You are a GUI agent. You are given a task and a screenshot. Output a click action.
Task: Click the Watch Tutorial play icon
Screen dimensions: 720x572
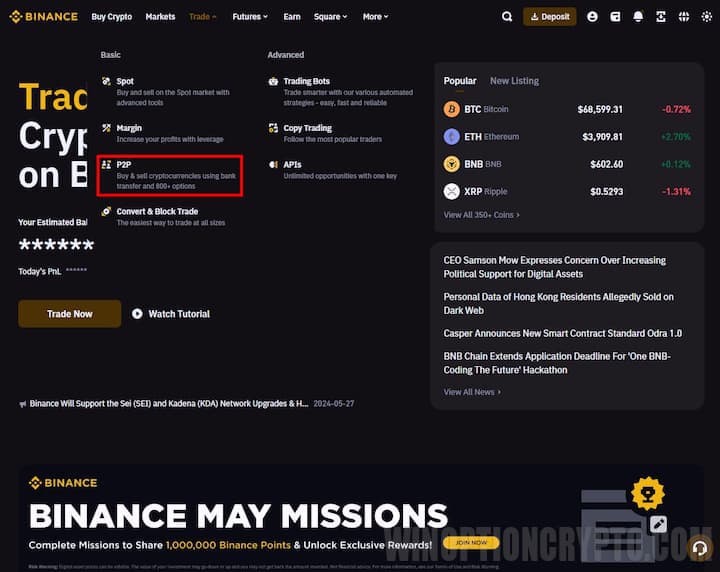pyautogui.click(x=138, y=314)
